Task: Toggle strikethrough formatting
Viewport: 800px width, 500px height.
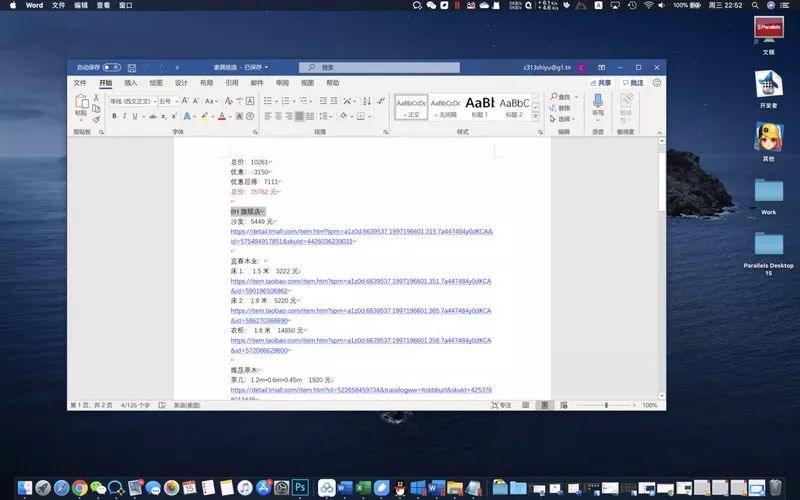Action: coord(153,116)
